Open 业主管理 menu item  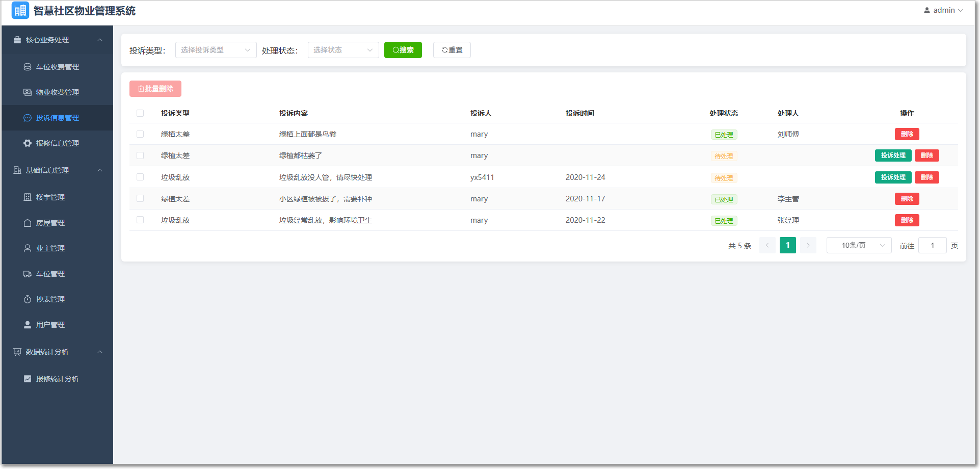coord(57,248)
